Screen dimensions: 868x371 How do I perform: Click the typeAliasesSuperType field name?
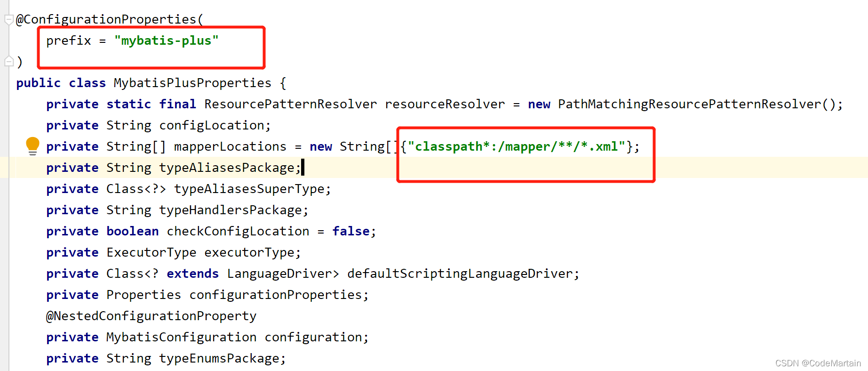[249, 189]
